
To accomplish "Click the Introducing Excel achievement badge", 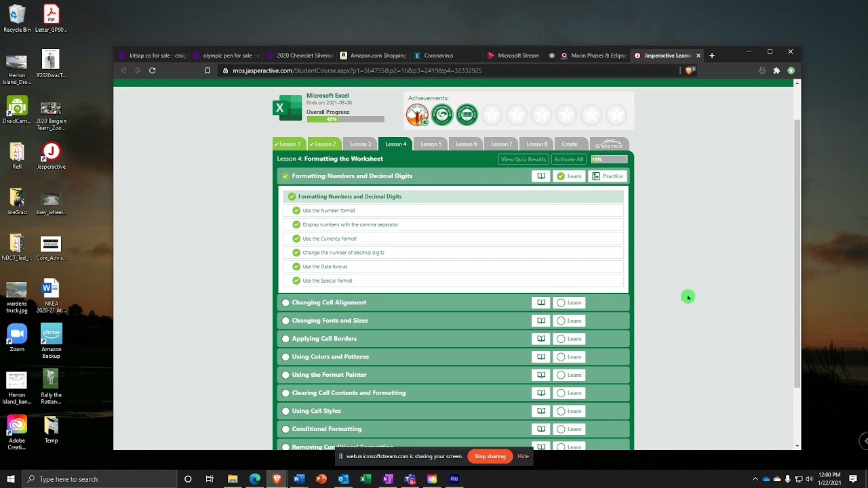I will point(442,115).
